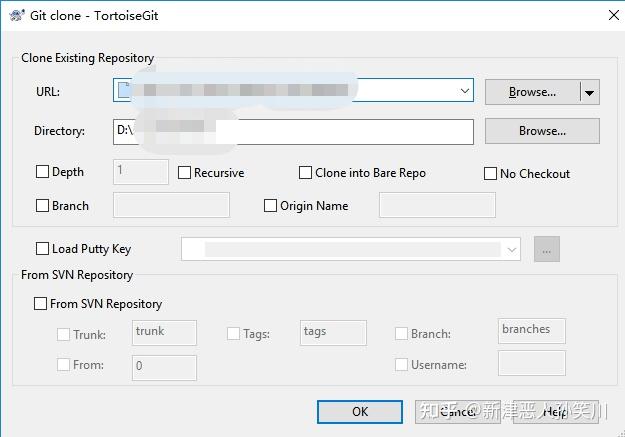
Task: Click into the URL text field
Action: (x=290, y=91)
